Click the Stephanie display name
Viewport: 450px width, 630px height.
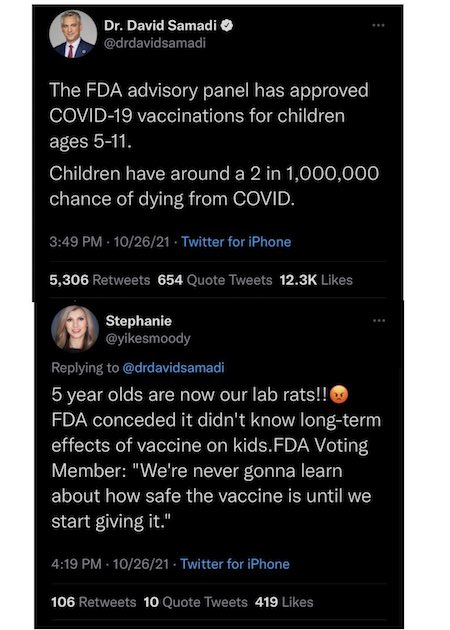139,321
